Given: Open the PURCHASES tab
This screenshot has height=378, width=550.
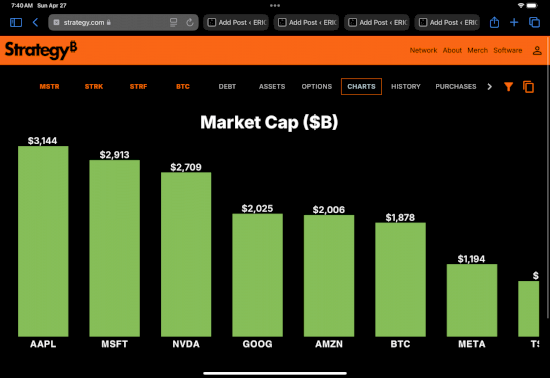Looking at the screenshot, I should (456, 87).
